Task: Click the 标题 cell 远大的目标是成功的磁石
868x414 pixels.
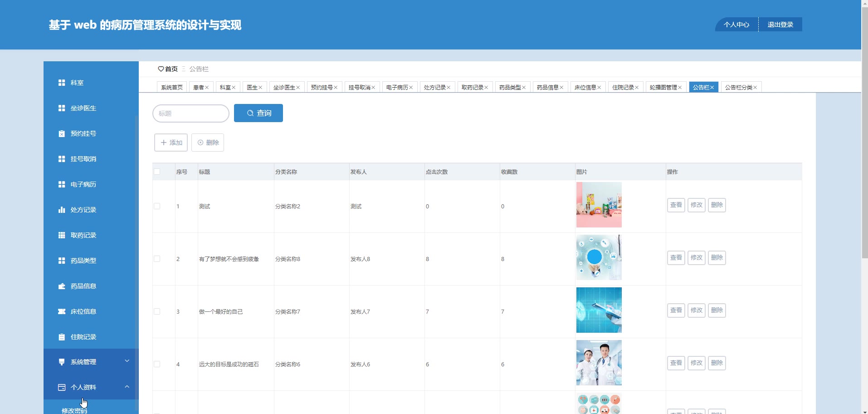Action: [x=229, y=365]
